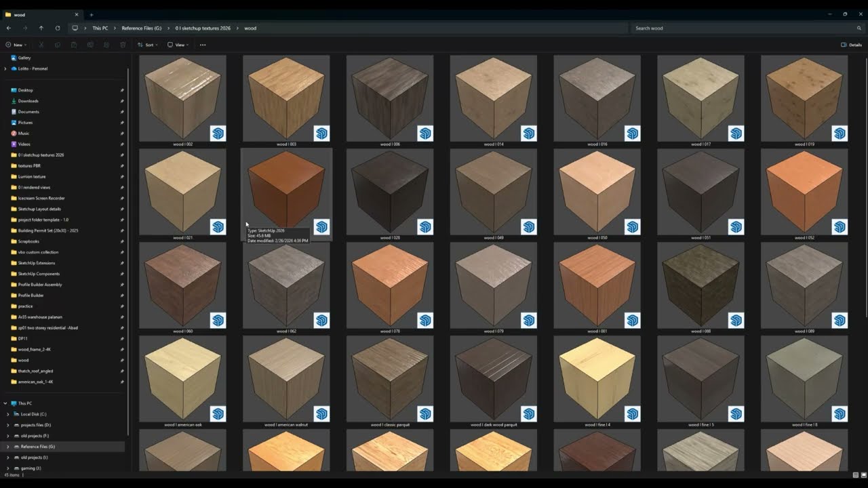
Task: Open Videos in the sidebar
Action: (x=20, y=144)
